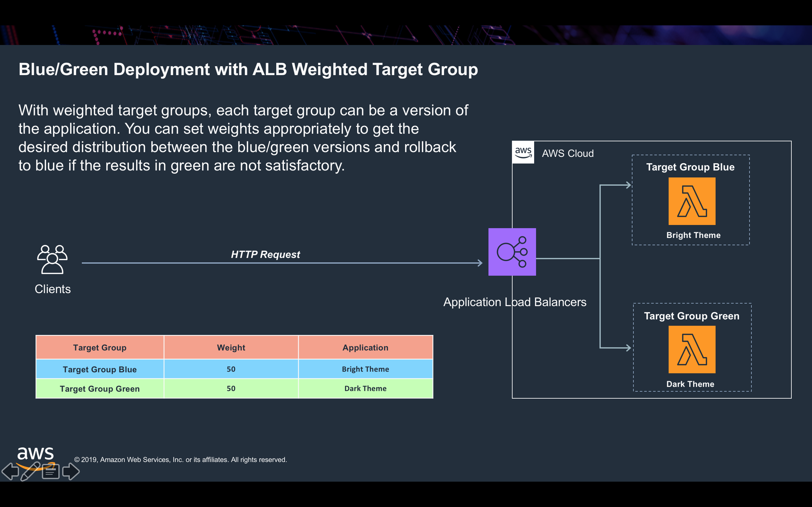812x507 pixels.
Task: Click the Weight column header
Action: coord(231,347)
